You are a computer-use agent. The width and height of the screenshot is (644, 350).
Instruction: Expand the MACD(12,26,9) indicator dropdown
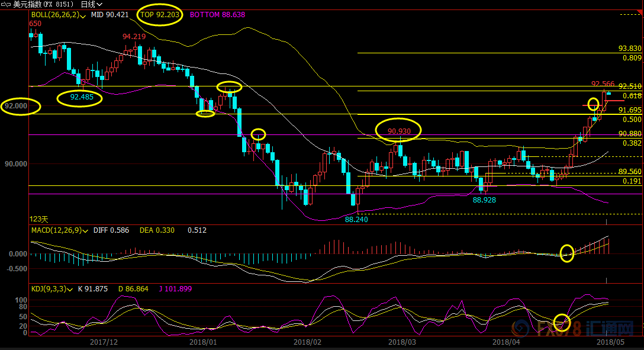pyautogui.click(x=87, y=230)
